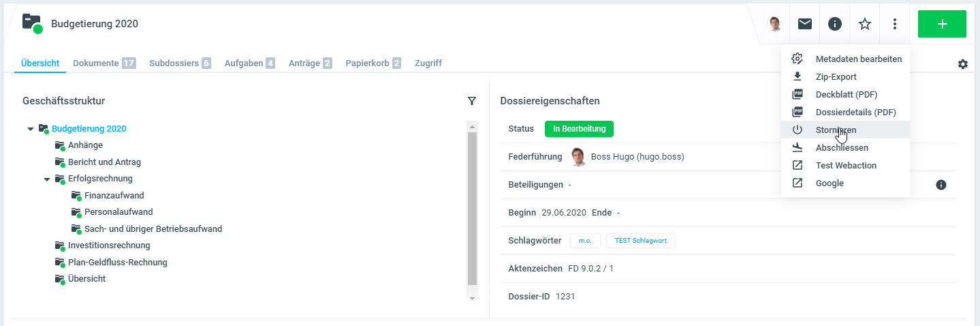Click the user avatar in top toolbar
This screenshot has height=326, width=980.
(775, 24)
